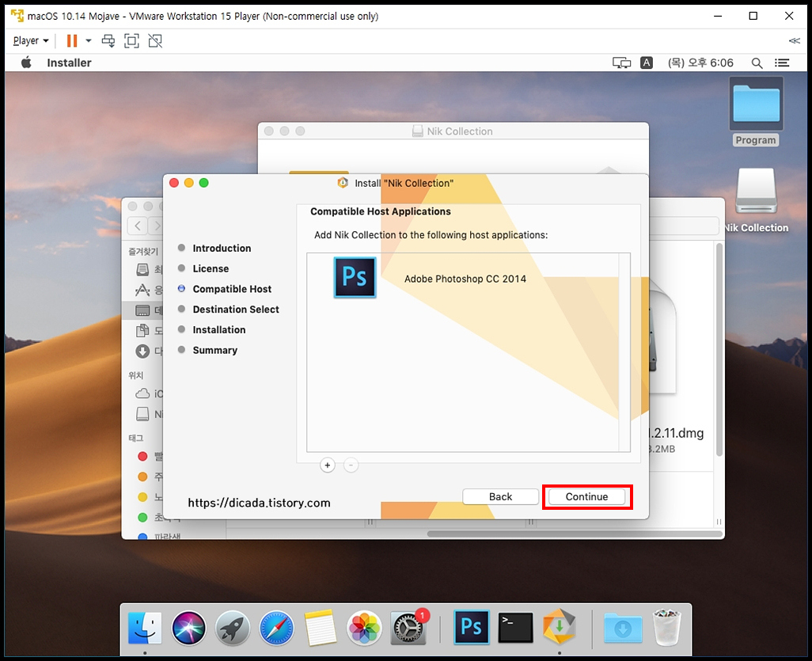
Task: Open the VMware Player dropdown menu
Action: point(31,40)
